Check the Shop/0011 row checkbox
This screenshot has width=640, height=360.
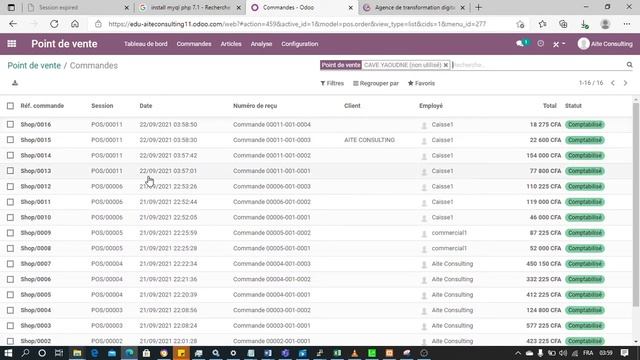pos(10,202)
